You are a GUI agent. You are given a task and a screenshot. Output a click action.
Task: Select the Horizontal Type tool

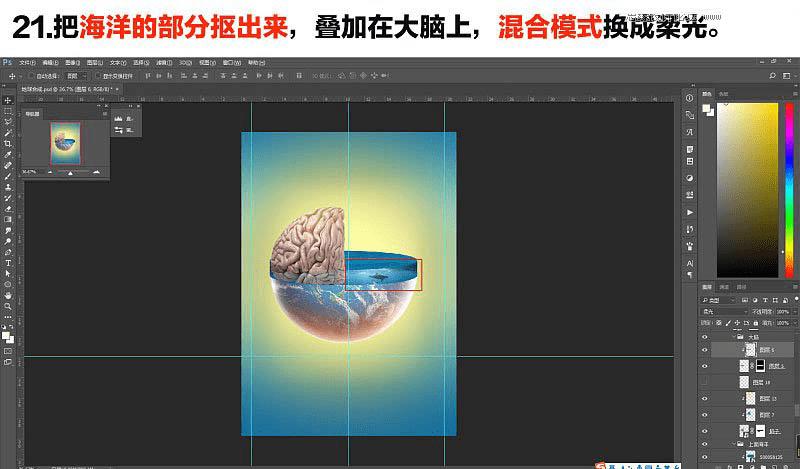coord(8,263)
